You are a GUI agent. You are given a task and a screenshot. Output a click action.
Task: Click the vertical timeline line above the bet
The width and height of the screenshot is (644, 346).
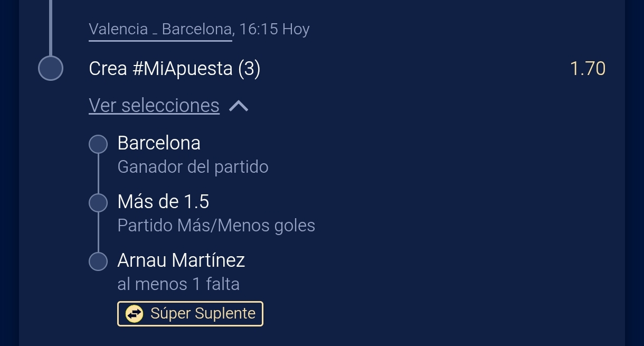(51, 28)
